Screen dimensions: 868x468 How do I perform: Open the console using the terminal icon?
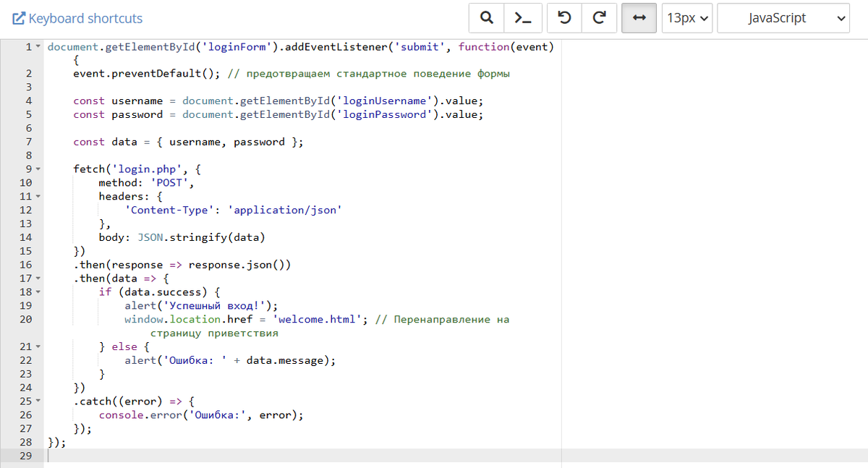pyautogui.click(x=523, y=17)
